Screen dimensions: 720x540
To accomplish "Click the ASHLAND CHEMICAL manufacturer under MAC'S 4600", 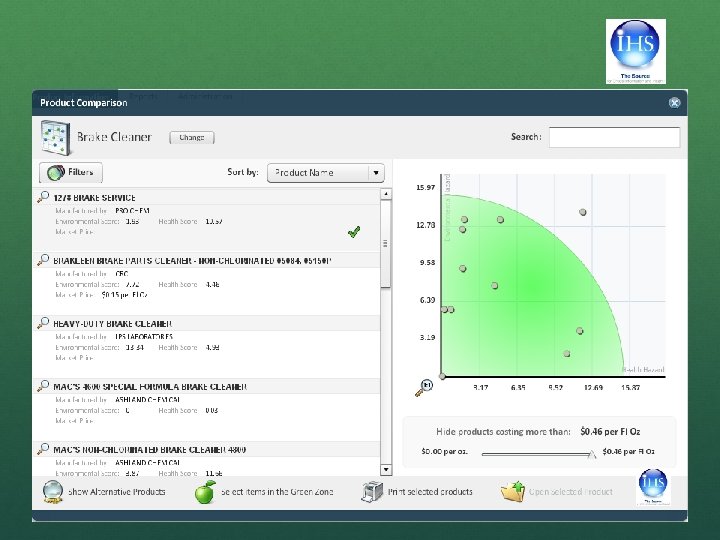I will (x=147, y=399).
